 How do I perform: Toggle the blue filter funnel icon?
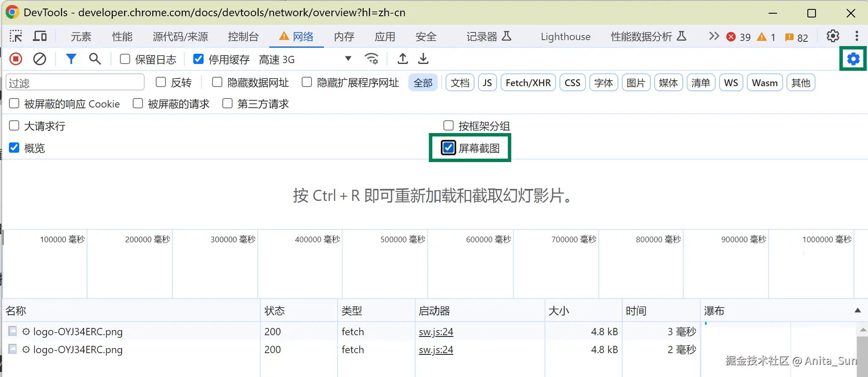click(71, 59)
